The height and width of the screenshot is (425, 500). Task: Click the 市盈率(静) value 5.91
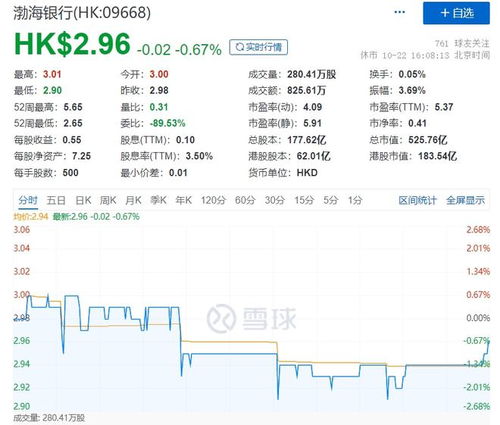(x=312, y=123)
